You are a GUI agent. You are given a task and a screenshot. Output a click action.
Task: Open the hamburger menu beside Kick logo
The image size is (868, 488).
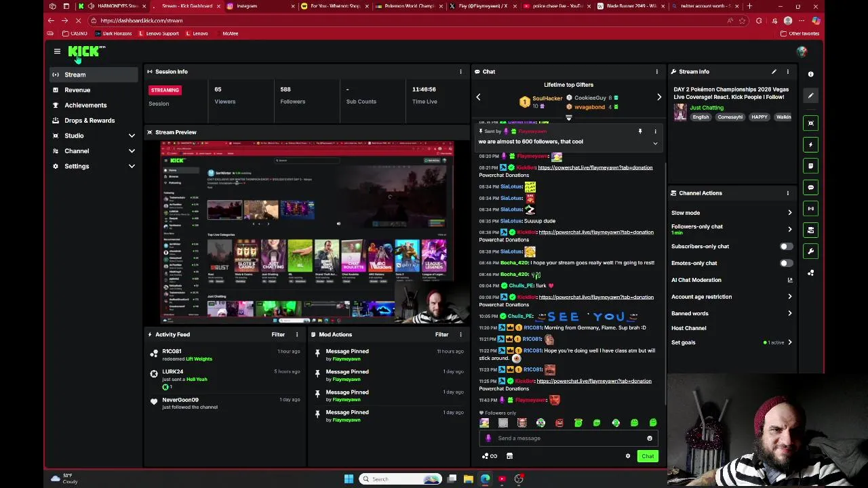[57, 52]
